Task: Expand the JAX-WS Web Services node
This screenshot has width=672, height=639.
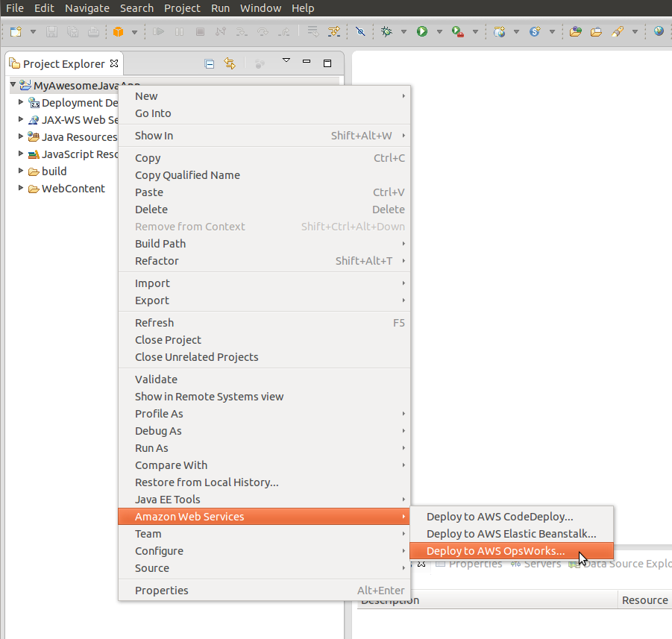Action: [21, 119]
